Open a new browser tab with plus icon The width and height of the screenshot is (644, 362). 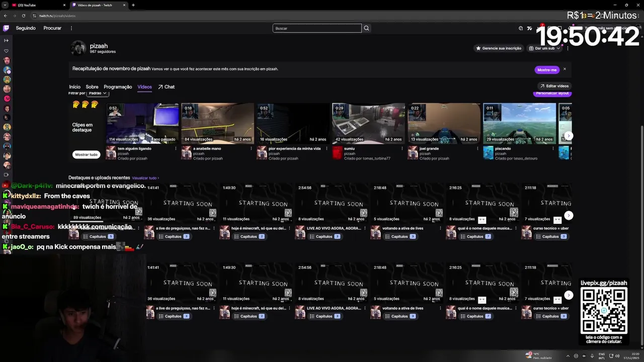(x=133, y=5)
